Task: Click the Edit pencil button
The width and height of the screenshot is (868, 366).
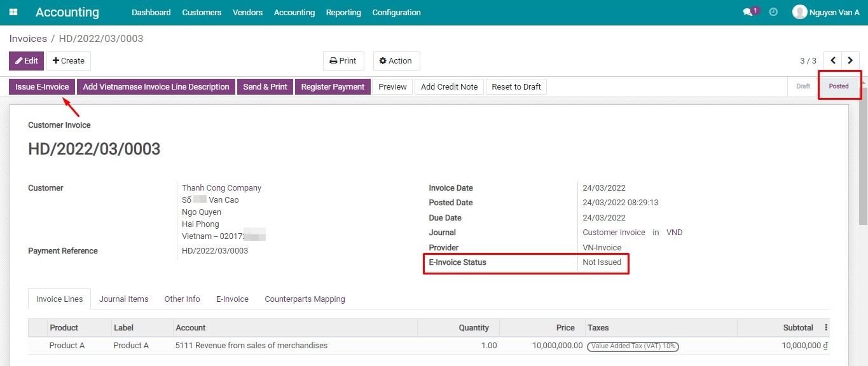Action: point(26,60)
